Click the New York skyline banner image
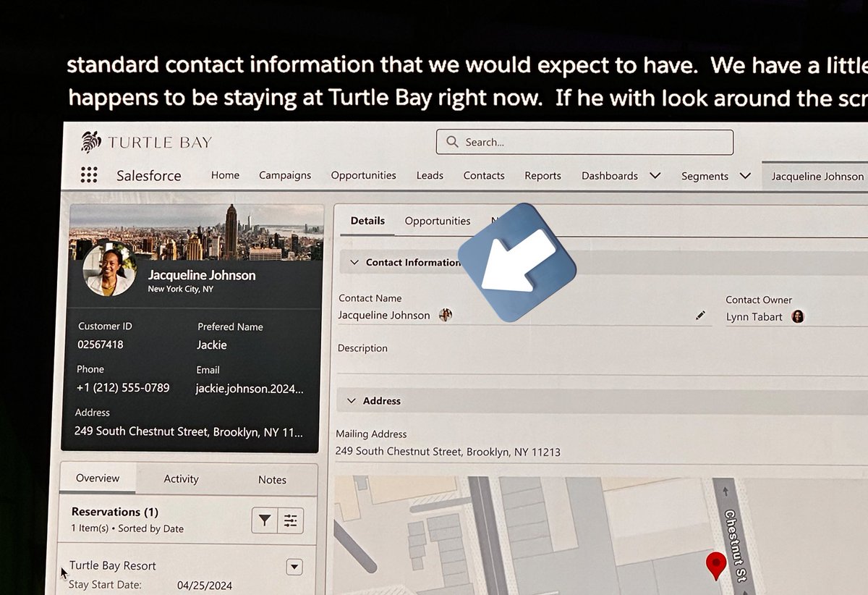Image resolution: width=868 pixels, height=595 pixels. (x=196, y=232)
